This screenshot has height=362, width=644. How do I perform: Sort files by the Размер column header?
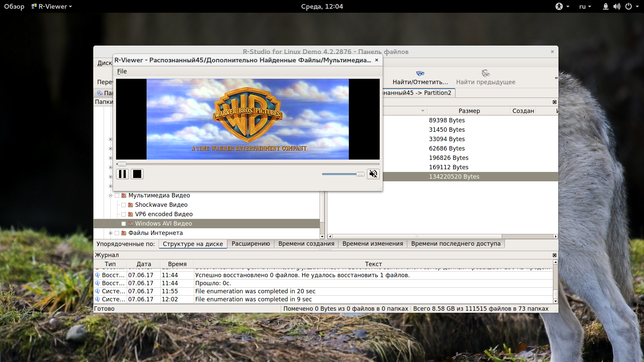click(x=469, y=111)
